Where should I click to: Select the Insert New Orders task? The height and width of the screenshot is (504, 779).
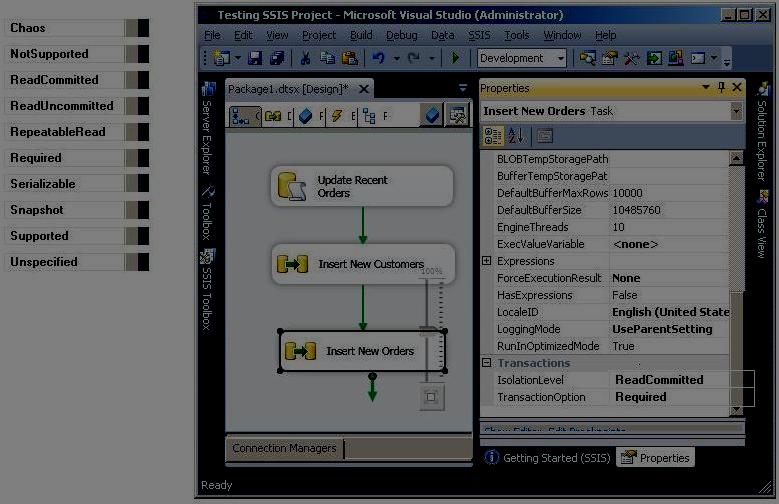coord(363,351)
